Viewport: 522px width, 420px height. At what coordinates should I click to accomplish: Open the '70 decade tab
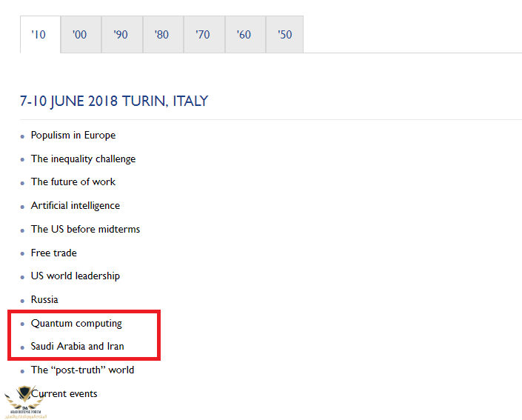[203, 35]
